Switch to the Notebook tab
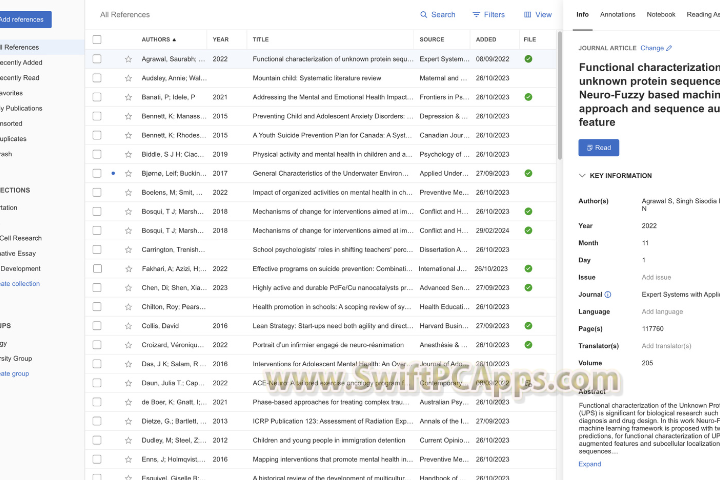Screen dimensions: 720x480 coord(661,15)
